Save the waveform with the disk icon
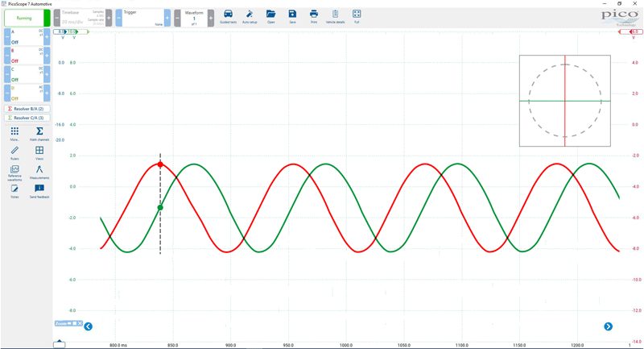 pos(292,16)
